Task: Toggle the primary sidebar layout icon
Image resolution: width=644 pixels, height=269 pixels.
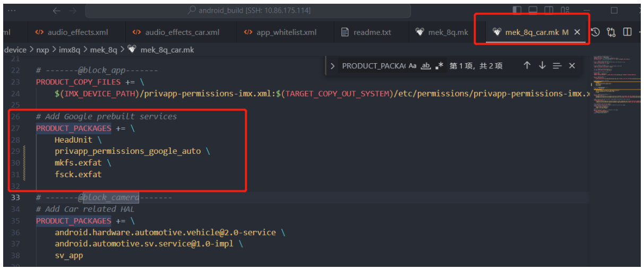Action: pos(517,10)
